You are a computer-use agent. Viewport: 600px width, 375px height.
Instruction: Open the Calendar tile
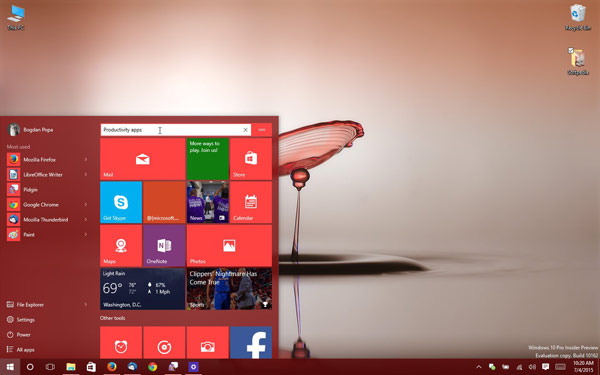251,202
